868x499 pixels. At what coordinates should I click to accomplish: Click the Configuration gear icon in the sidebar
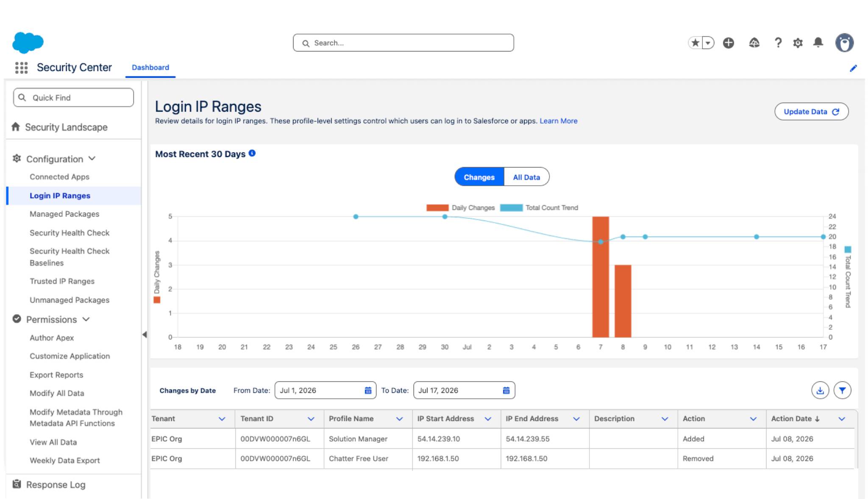pos(17,158)
